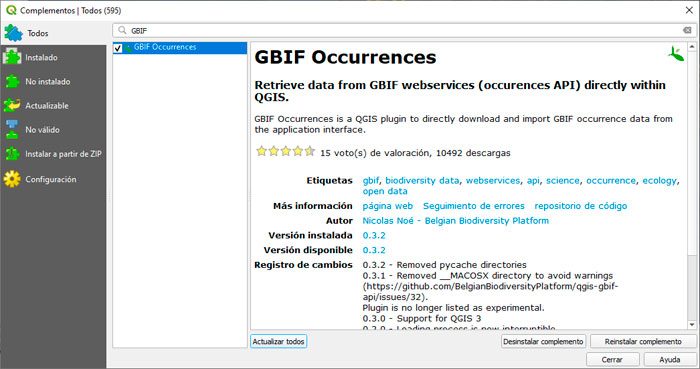
Task: Click installed version 0.3.2 value
Action: (x=374, y=236)
